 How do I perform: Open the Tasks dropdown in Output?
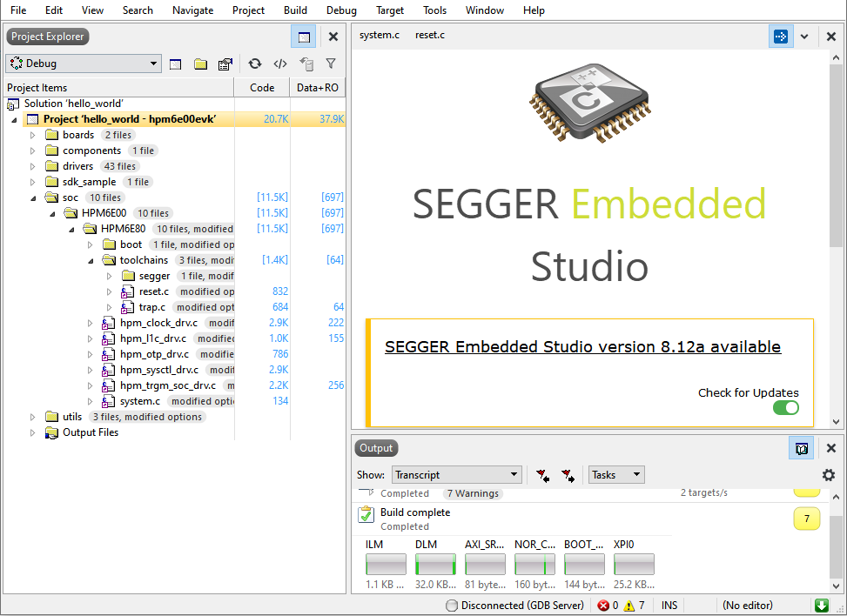616,475
